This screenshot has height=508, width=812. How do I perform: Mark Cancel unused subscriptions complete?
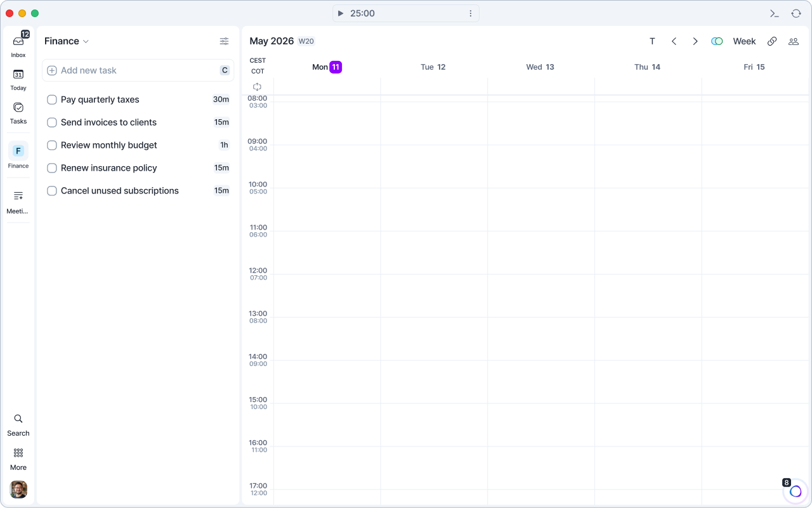tap(52, 191)
